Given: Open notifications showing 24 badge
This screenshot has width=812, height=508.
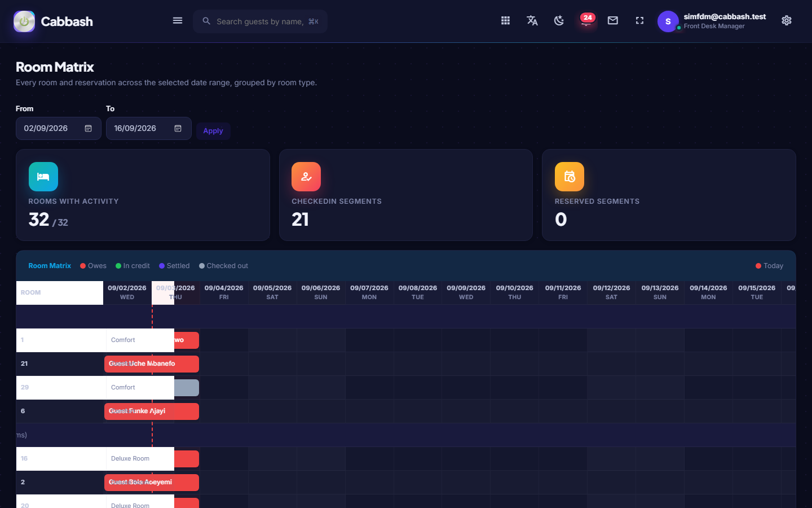Looking at the screenshot, I should tap(586, 20).
